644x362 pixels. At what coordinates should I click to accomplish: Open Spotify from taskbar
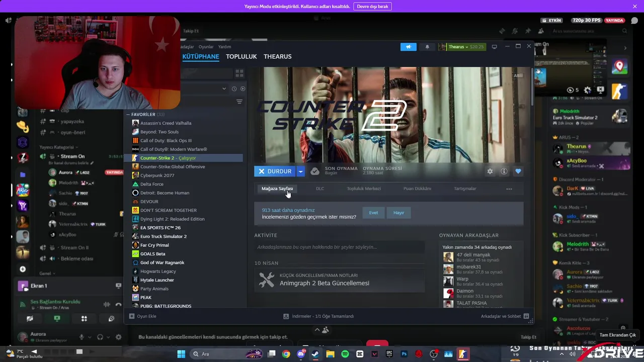tap(345, 354)
